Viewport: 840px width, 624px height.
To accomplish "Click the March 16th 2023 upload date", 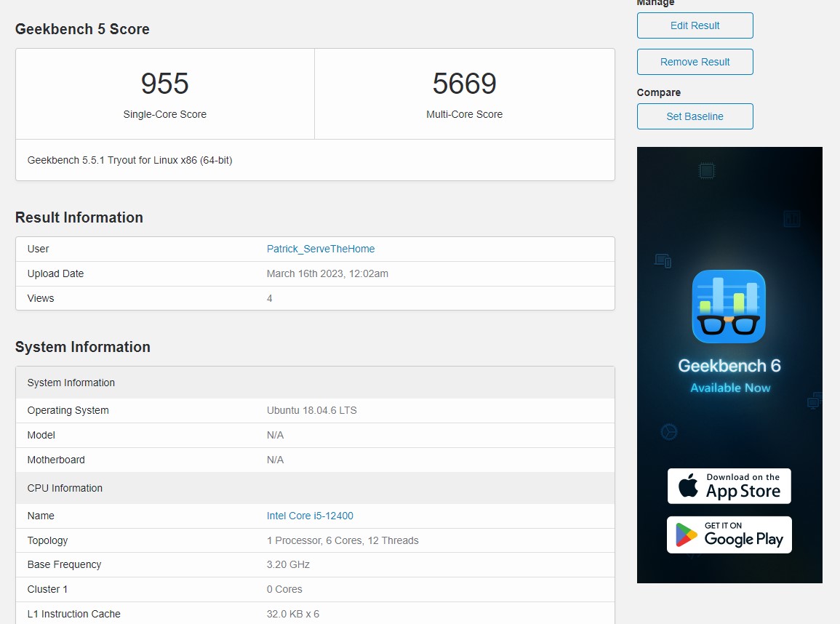I will click(327, 273).
